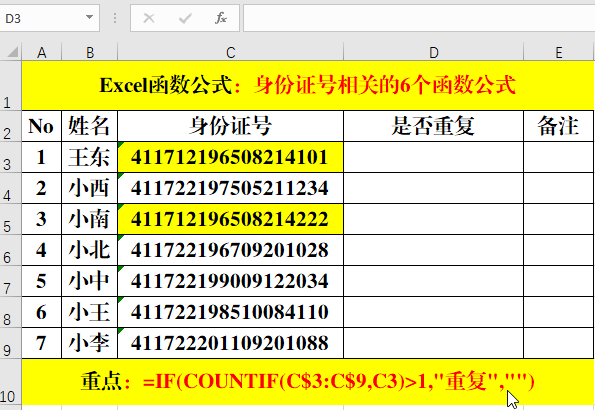Select the 是否重复 cell in 小中's row

point(434,281)
